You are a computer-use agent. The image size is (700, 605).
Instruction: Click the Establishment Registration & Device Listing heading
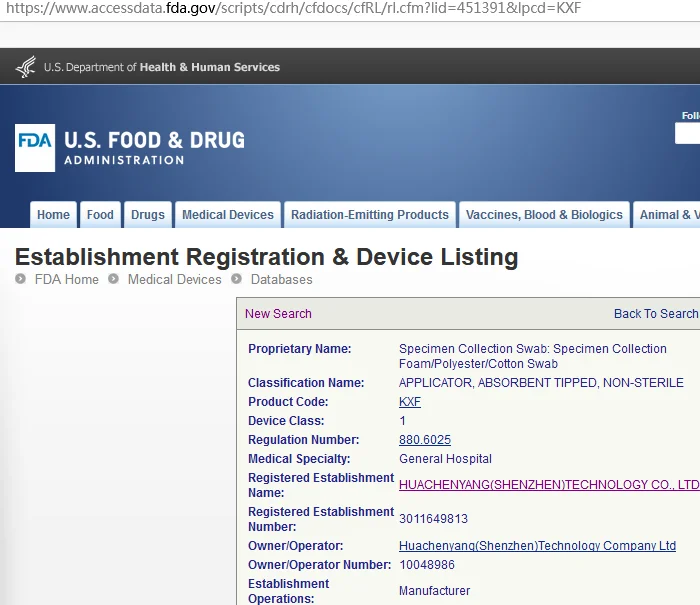pyautogui.click(x=267, y=257)
